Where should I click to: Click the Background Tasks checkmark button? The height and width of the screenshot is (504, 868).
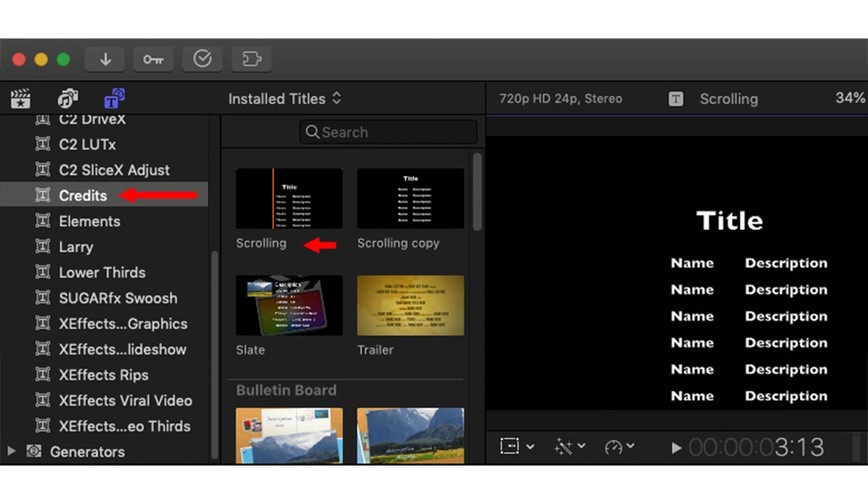203,59
